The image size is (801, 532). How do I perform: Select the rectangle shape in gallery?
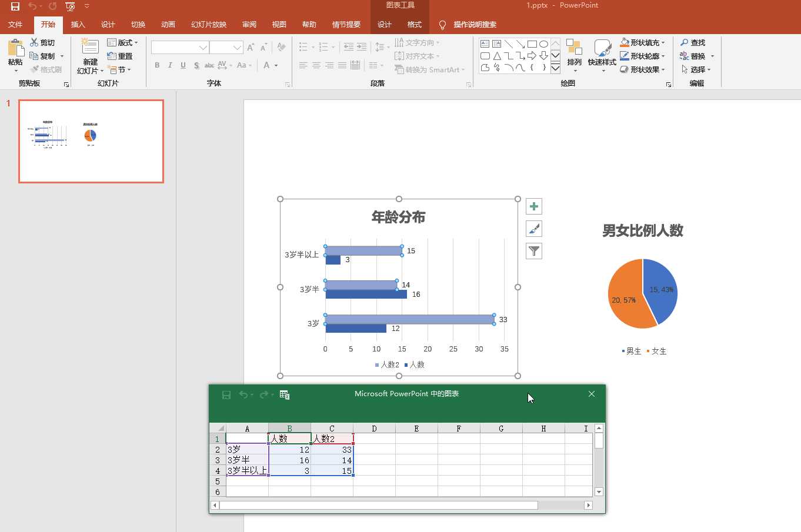[x=532, y=44]
